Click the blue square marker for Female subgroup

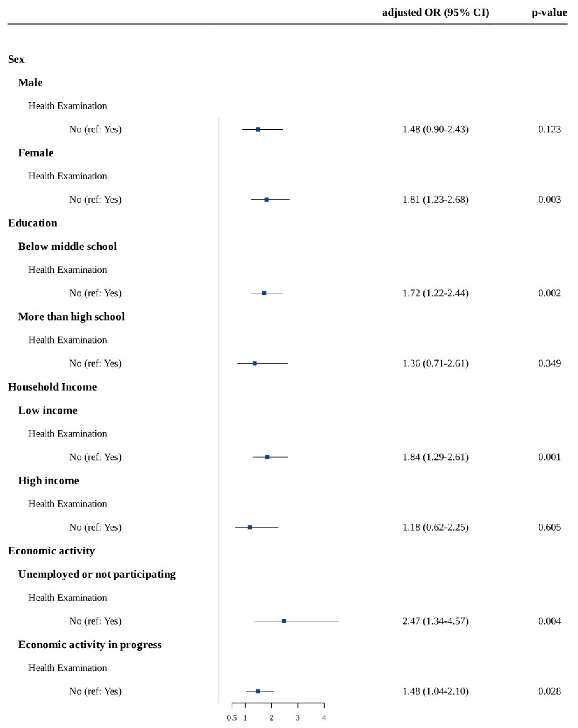coord(266,200)
